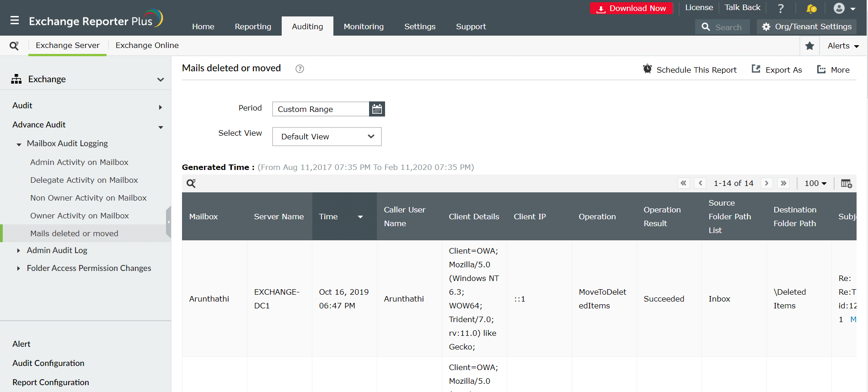The image size is (868, 392).
Task: Go to the previous page of results
Action: pyautogui.click(x=700, y=183)
